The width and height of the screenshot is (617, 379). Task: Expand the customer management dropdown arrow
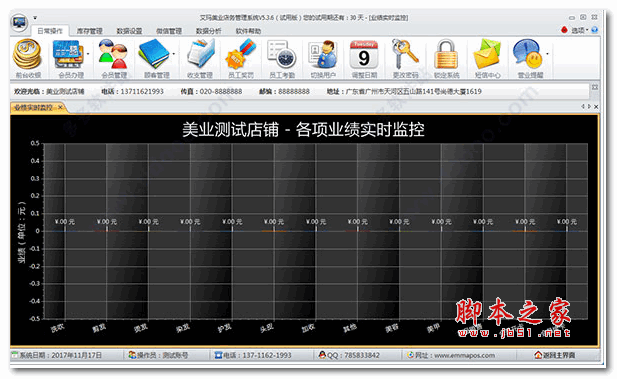pyautogui.click(x=174, y=54)
